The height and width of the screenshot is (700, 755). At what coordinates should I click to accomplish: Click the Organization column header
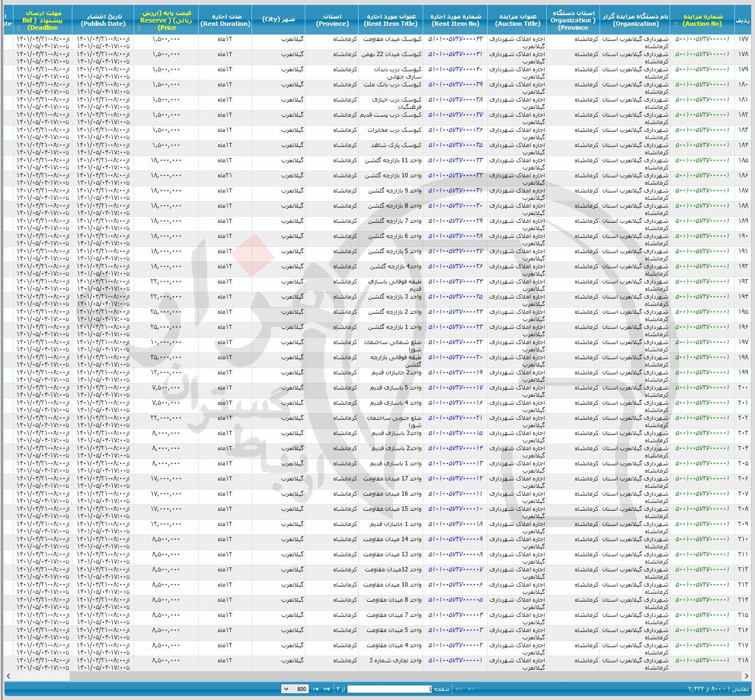click(635, 20)
